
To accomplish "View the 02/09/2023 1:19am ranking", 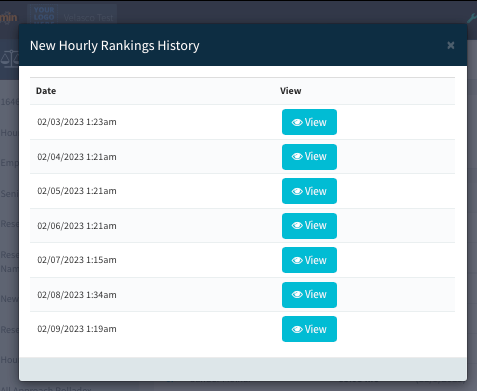I will 309,329.
